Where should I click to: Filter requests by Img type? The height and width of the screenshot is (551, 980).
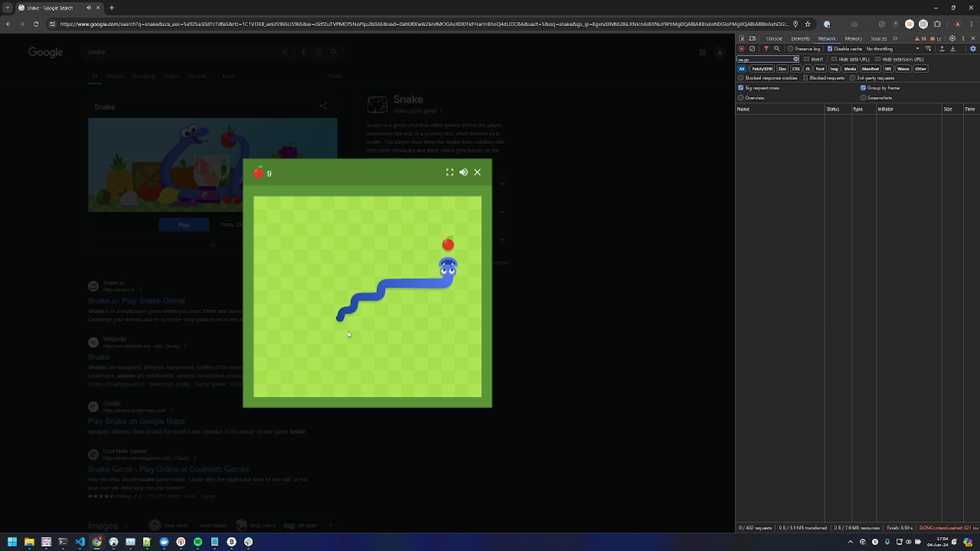tap(834, 69)
